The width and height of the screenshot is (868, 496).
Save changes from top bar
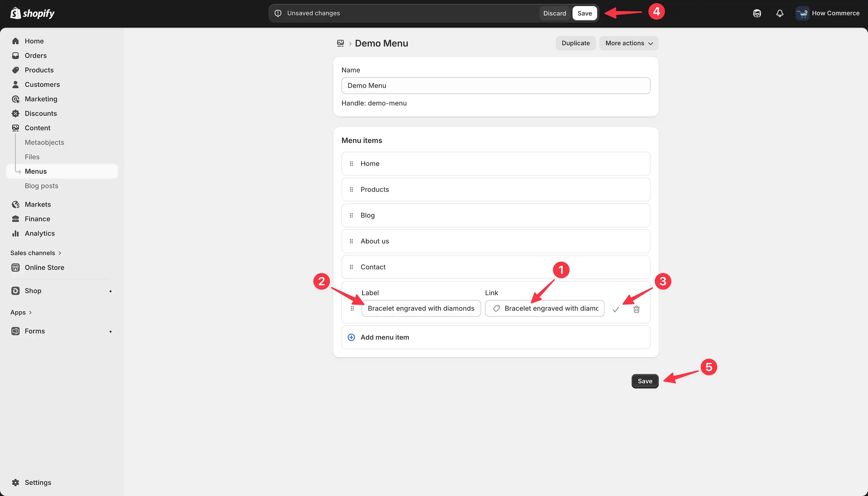tap(584, 13)
